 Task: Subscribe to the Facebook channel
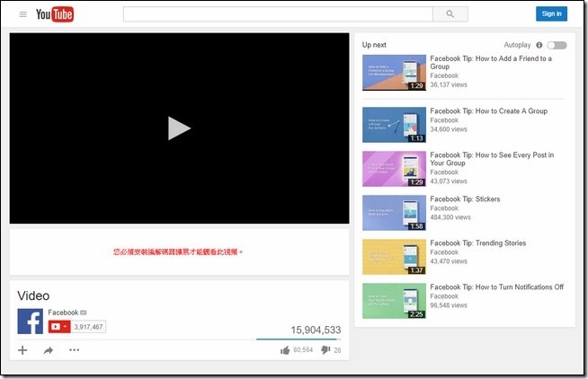(x=59, y=327)
